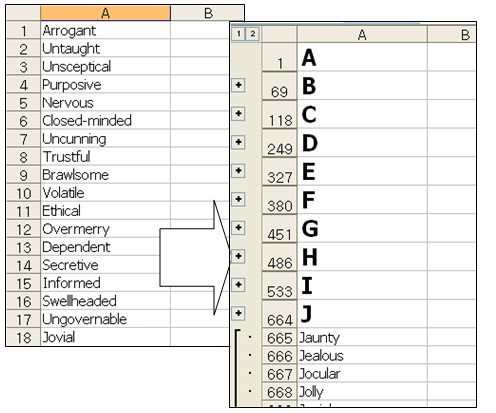Click the plus icon next to H row
496x413 pixels.
coord(238,256)
